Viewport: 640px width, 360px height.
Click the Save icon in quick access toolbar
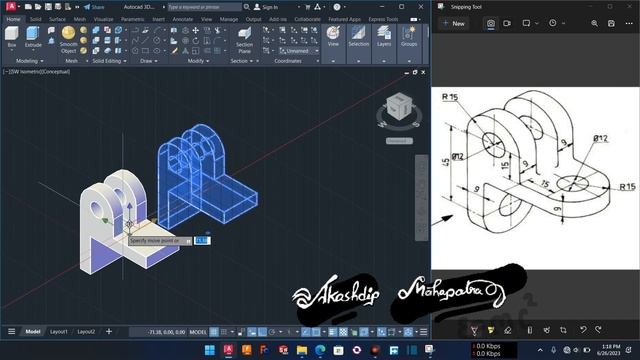pyautogui.click(x=48, y=7)
